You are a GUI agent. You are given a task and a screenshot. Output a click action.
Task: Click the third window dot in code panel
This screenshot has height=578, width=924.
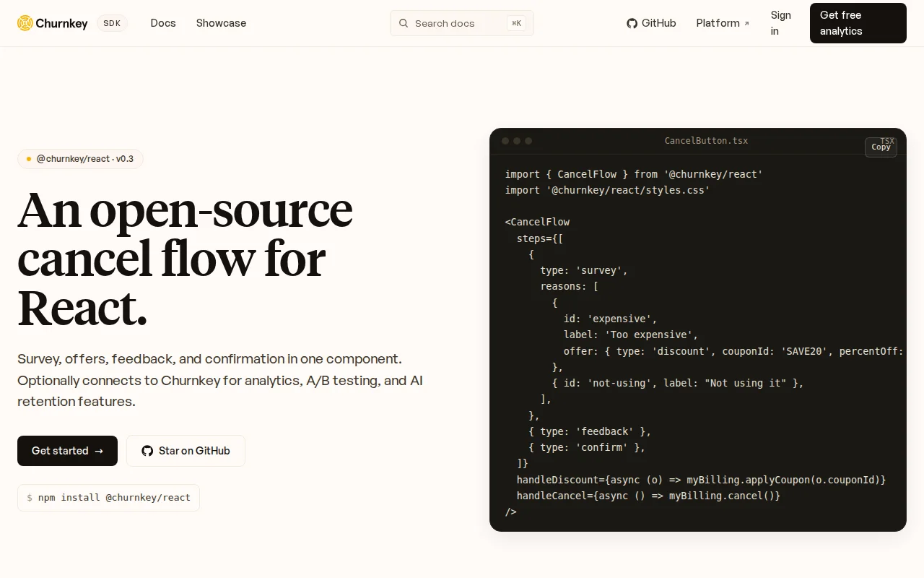(x=528, y=141)
